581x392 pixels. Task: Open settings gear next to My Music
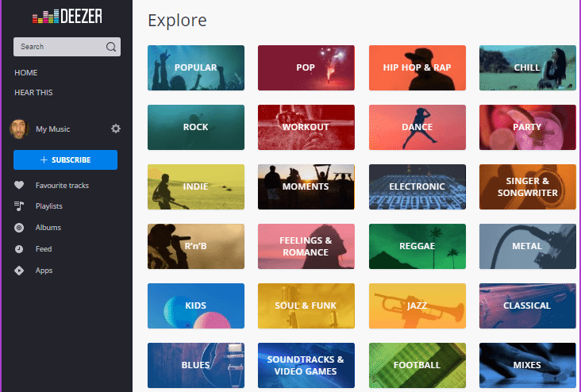[x=116, y=129]
